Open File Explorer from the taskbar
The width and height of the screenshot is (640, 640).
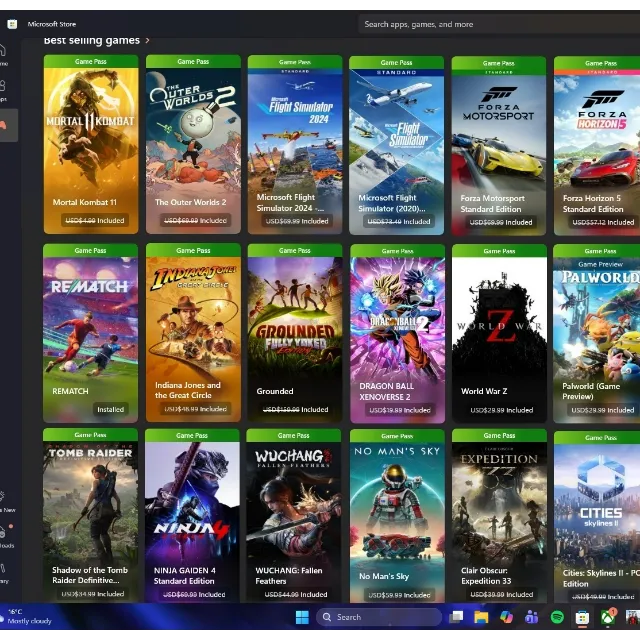coord(481,617)
